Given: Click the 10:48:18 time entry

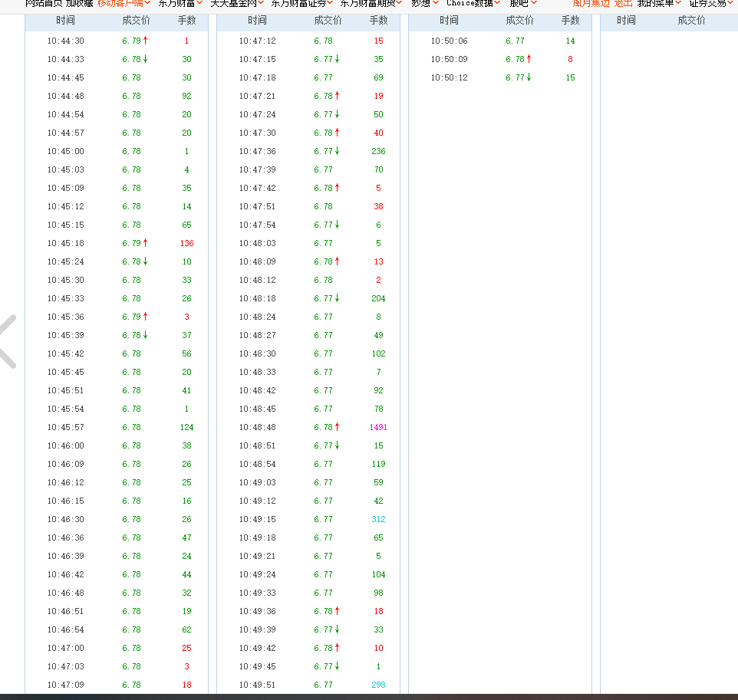Looking at the screenshot, I should (x=258, y=298).
